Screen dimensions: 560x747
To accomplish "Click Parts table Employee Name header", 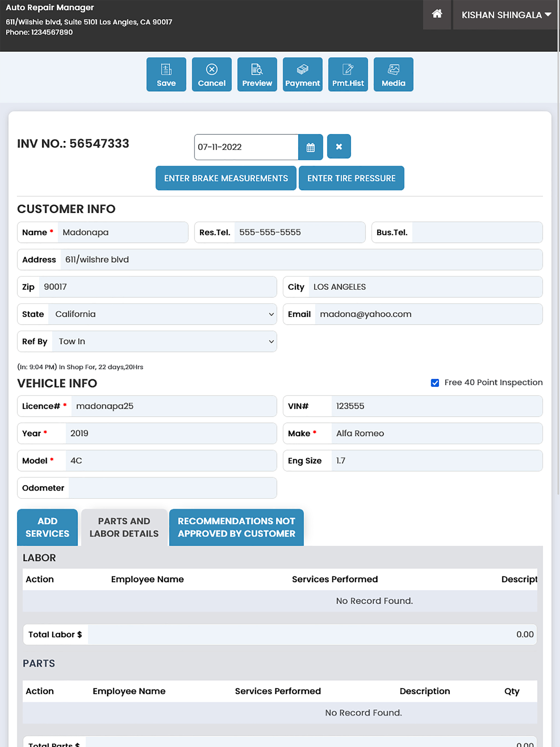I will pos(129,691).
